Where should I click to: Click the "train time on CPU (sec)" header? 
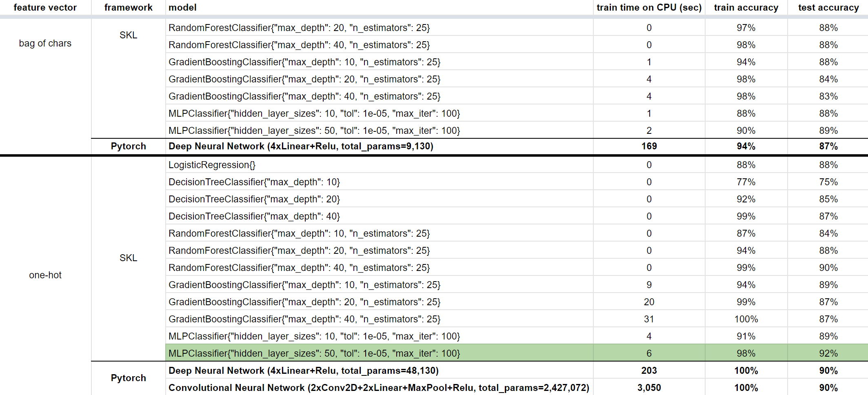click(649, 7)
